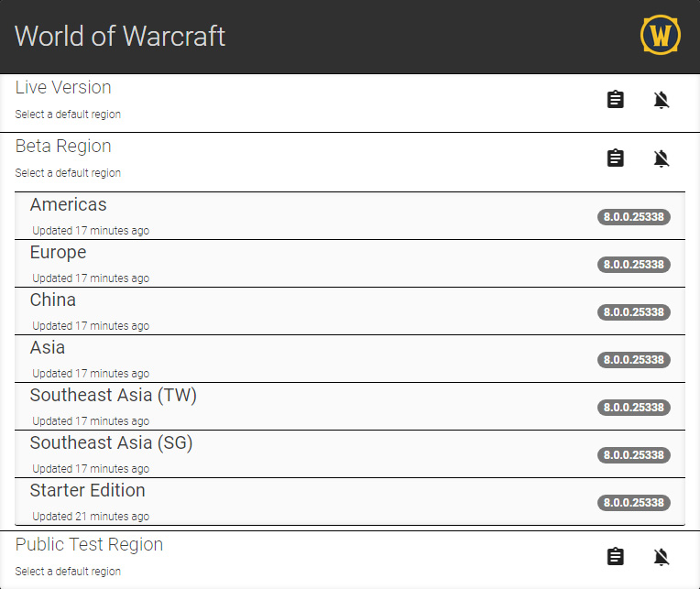Click the Starter Edition version badge

click(634, 503)
